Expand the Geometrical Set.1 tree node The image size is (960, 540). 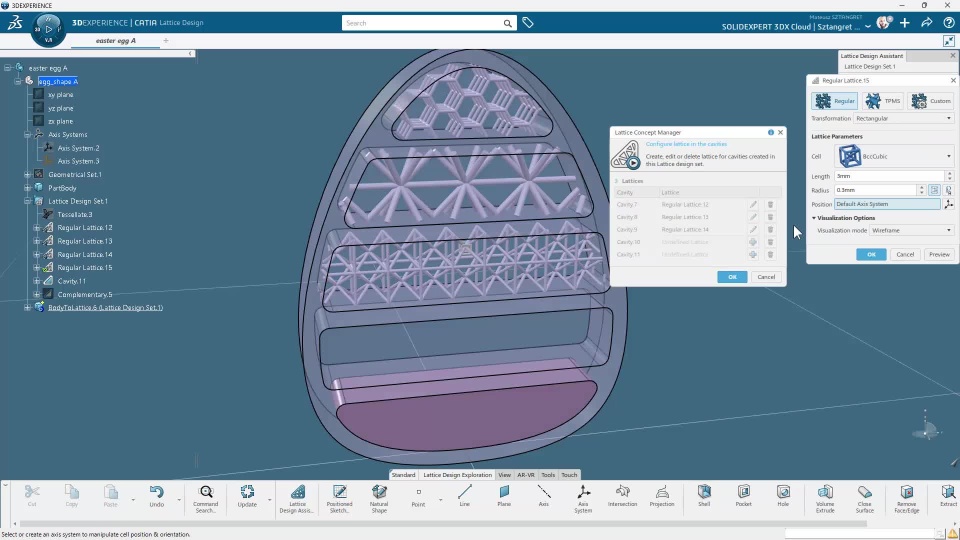click(x=28, y=174)
